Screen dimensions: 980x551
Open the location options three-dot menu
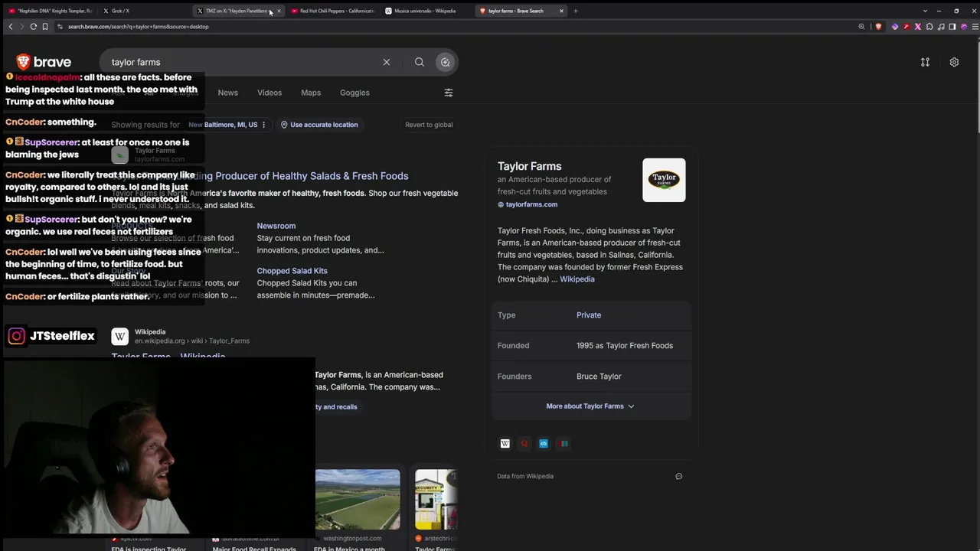click(x=264, y=125)
